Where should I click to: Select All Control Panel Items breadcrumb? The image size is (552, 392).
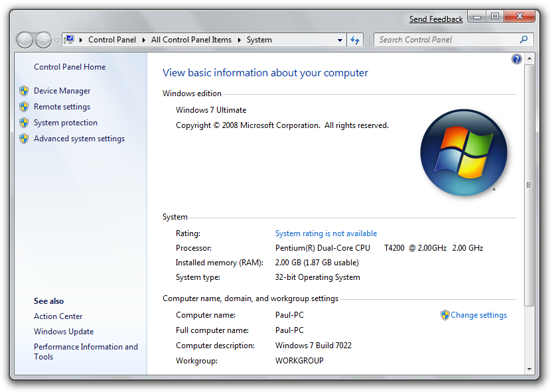[x=191, y=40]
